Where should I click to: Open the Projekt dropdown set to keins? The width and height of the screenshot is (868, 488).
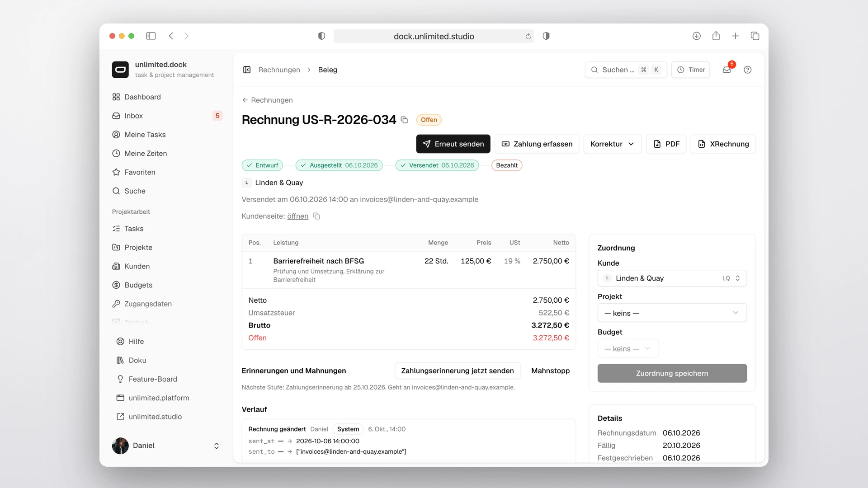click(672, 313)
